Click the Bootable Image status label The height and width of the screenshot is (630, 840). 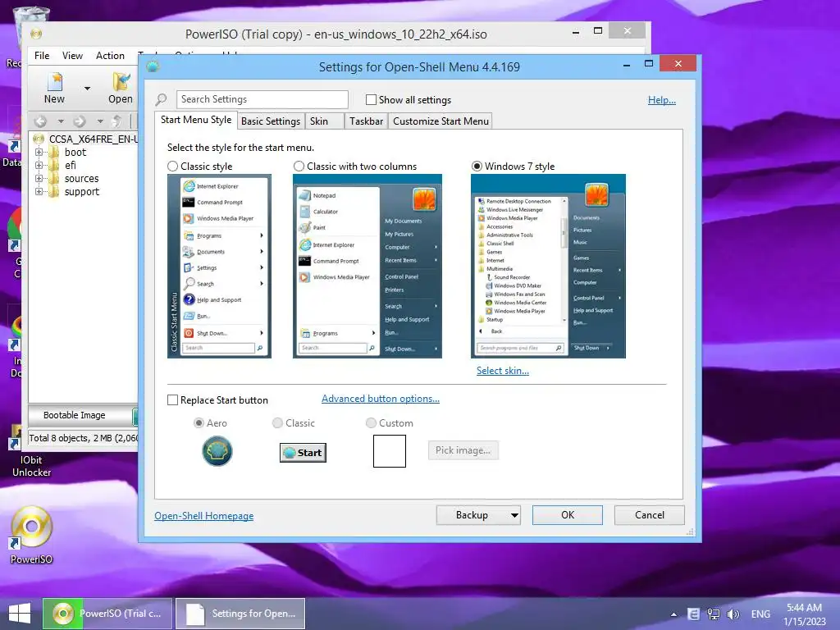click(74, 415)
